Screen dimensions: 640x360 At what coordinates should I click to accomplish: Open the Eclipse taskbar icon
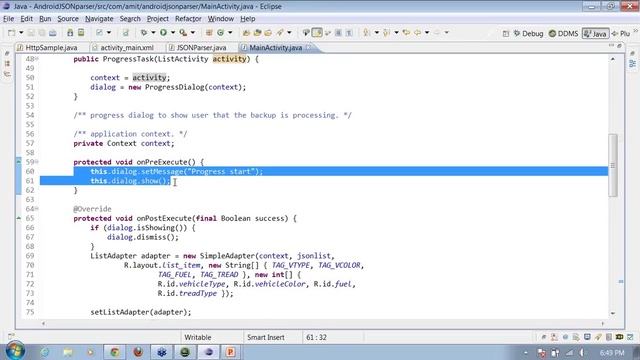[x=209, y=352]
